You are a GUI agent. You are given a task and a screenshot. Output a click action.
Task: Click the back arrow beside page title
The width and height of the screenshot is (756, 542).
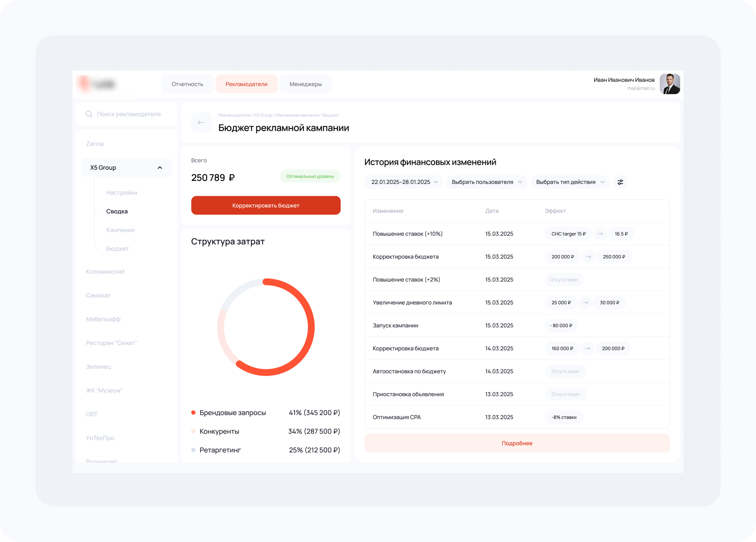[201, 123]
